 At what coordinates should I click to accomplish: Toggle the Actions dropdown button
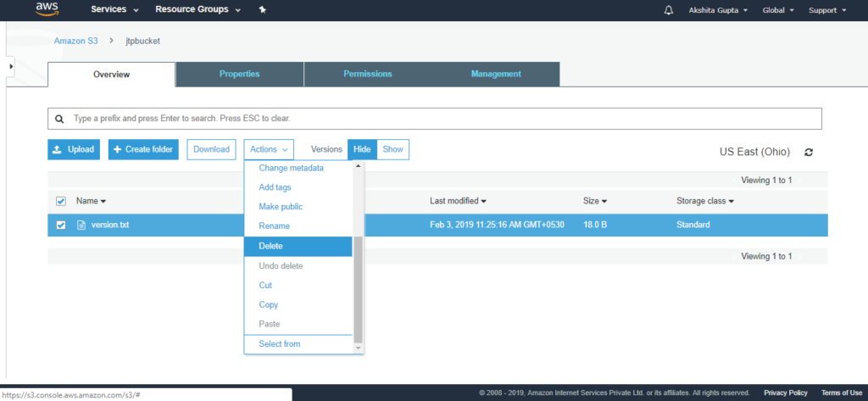point(269,149)
